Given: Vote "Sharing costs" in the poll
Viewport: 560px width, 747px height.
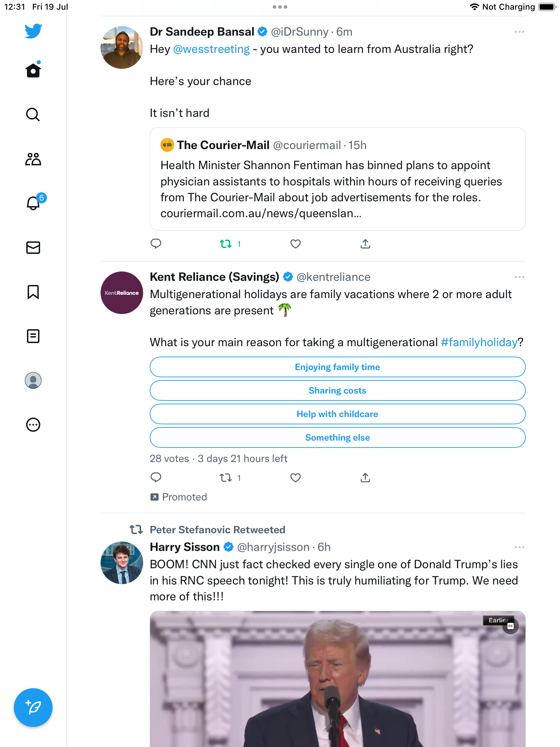Looking at the screenshot, I should point(337,391).
